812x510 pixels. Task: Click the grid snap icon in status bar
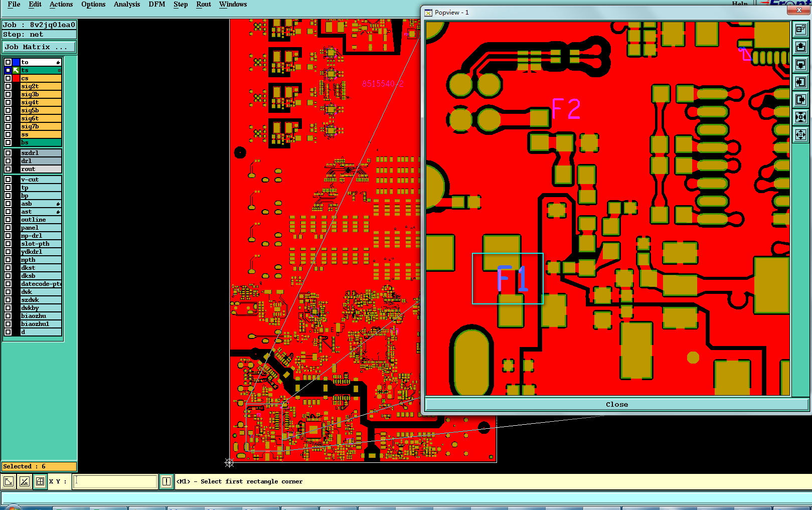[x=40, y=481]
